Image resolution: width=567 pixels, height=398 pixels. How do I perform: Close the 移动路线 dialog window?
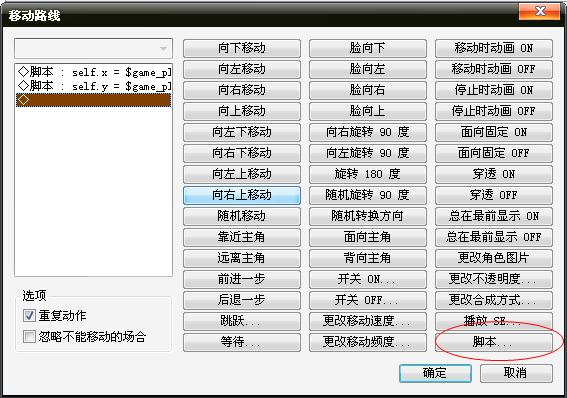pyautogui.click(x=540, y=12)
